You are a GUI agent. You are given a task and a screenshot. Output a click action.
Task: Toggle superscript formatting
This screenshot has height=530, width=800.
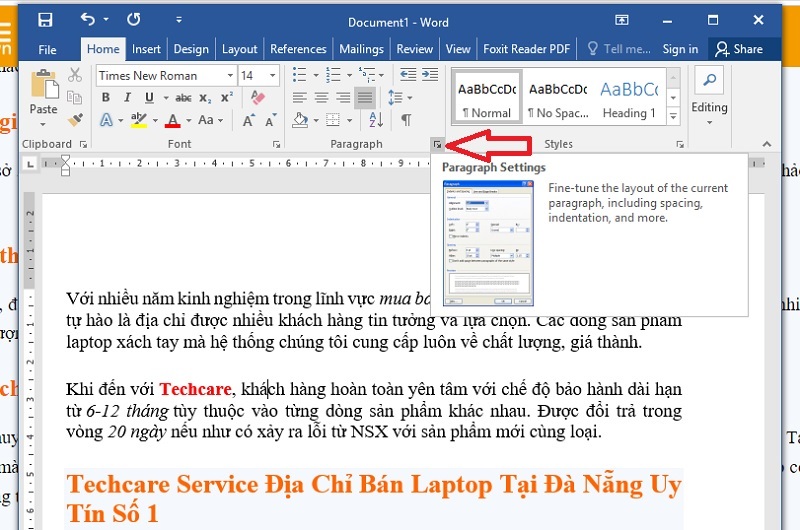coord(227,97)
